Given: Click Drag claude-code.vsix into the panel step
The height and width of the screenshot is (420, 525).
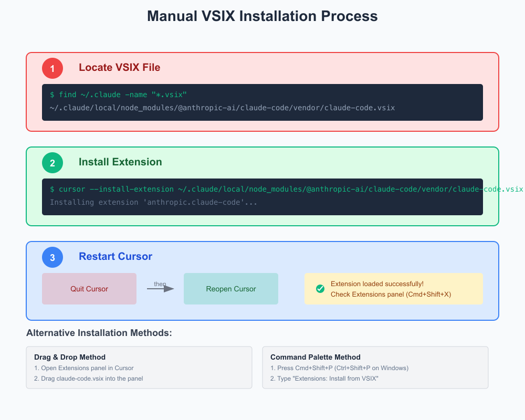Looking at the screenshot, I should tap(88, 379).
